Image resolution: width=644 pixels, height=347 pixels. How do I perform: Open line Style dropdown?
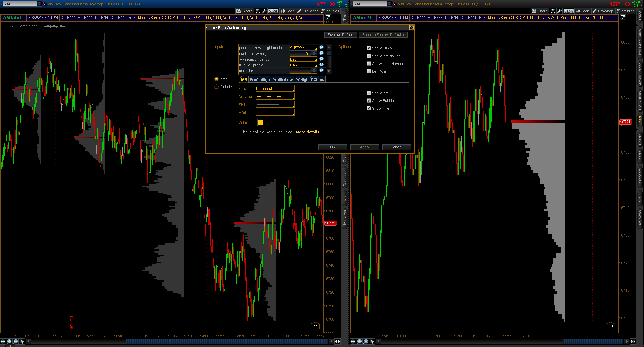[x=275, y=105]
